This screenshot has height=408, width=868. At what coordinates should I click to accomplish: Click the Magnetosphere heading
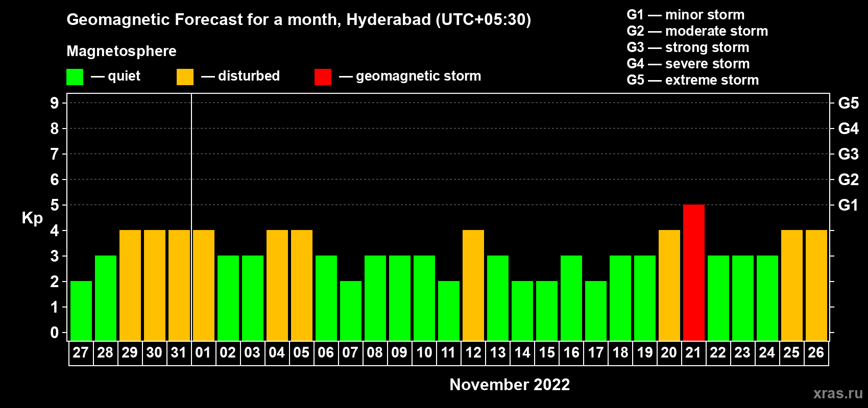point(122,51)
